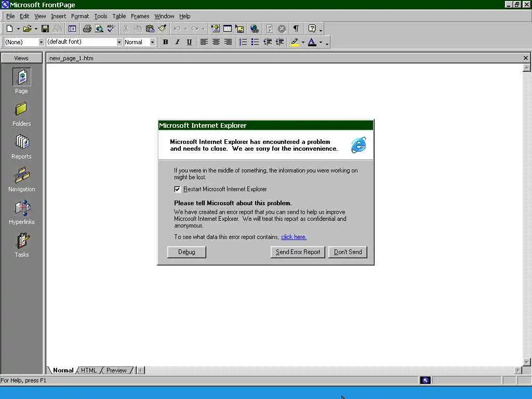
Task: Expand the Undo history dropdown arrow
Action: 185,29
